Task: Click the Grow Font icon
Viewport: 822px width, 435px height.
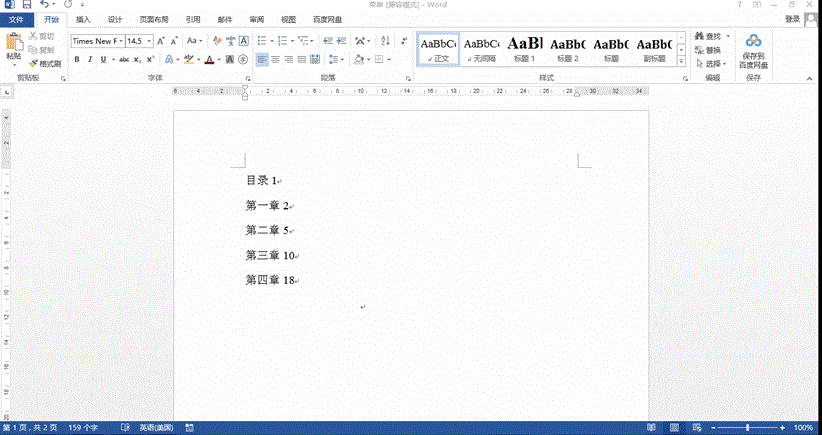Action: (162, 41)
